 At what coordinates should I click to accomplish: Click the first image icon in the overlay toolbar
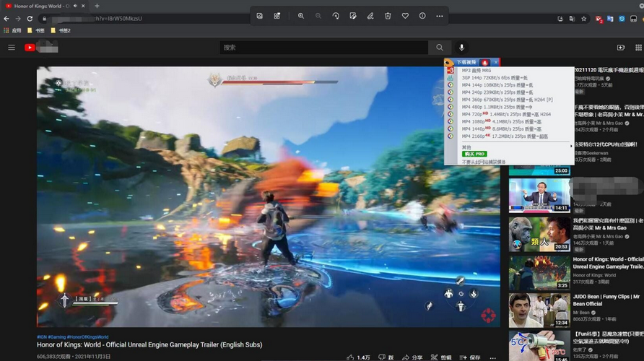click(260, 16)
